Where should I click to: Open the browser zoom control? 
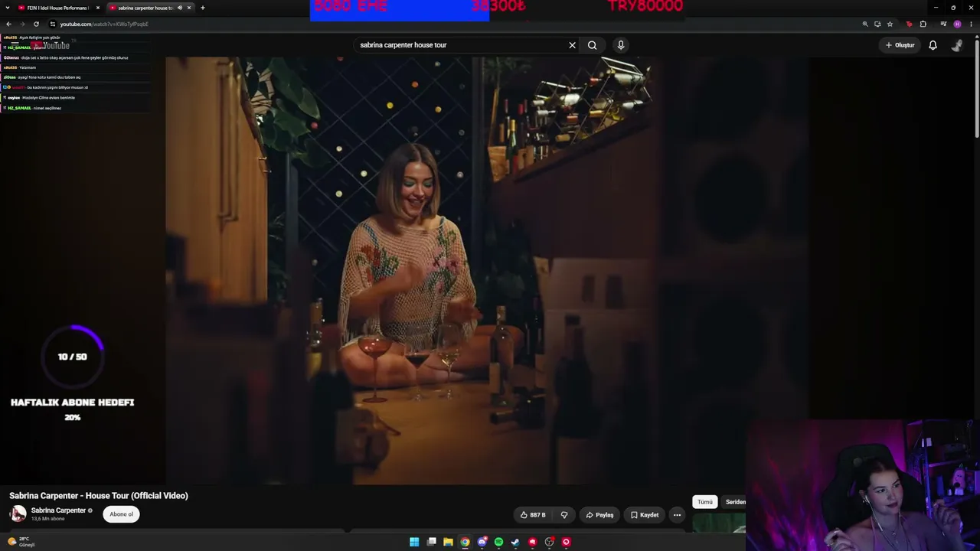point(865,24)
